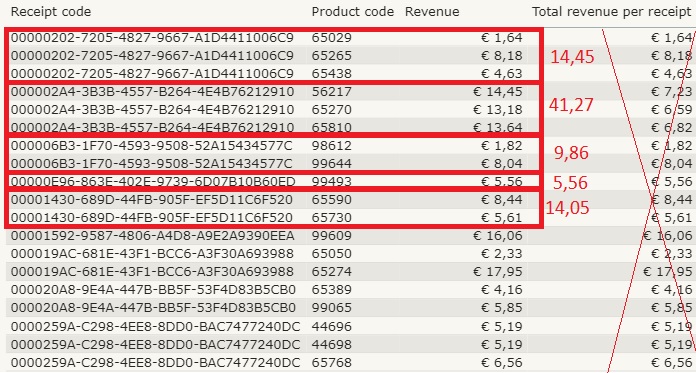Click total revenue per receipt value € 6,82
Image resolution: width=696 pixels, height=373 pixels.
[x=672, y=127]
